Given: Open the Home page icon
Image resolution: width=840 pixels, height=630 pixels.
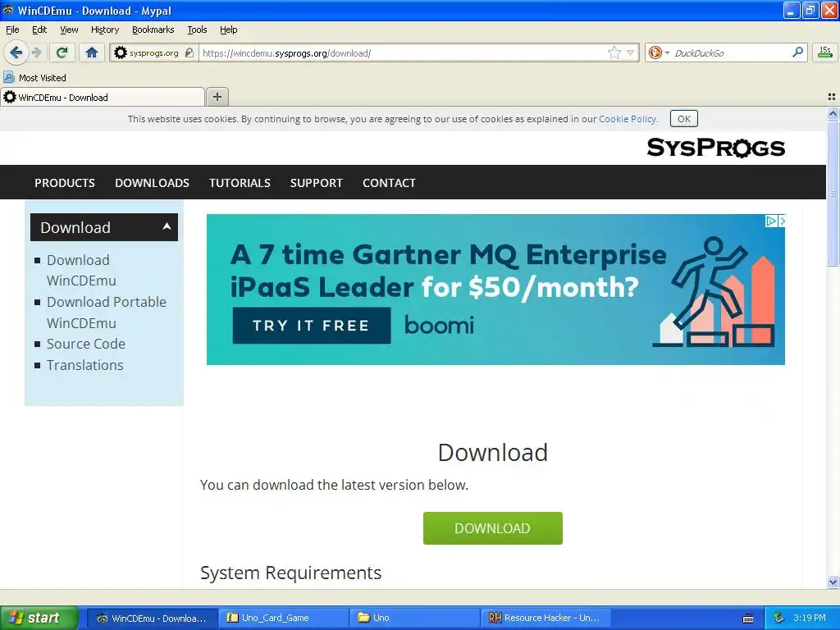Looking at the screenshot, I should pos(92,52).
